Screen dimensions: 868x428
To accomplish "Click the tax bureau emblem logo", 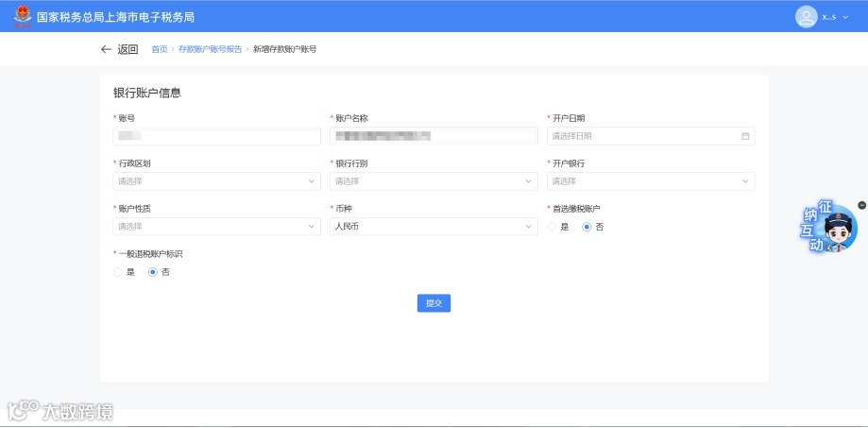I will tap(23, 16).
